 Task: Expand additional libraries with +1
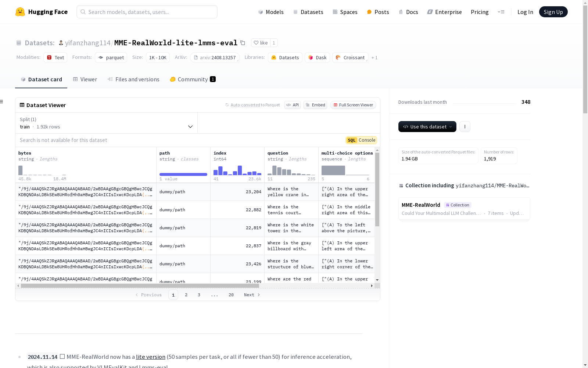tap(374, 57)
